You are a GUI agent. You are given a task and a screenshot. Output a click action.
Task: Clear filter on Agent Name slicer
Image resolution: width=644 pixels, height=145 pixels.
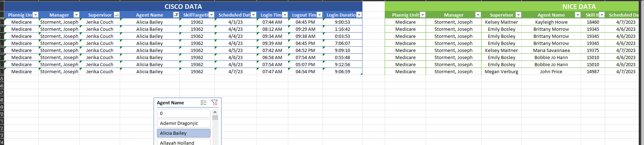click(214, 103)
